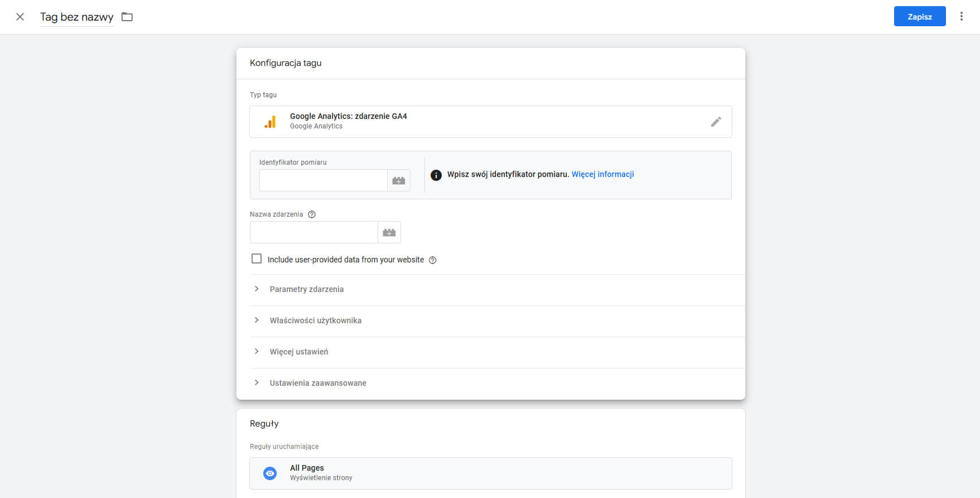Click the Google Analytics bar chart logo
The height and width of the screenshot is (498, 980).
pyautogui.click(x=270, y=122)
